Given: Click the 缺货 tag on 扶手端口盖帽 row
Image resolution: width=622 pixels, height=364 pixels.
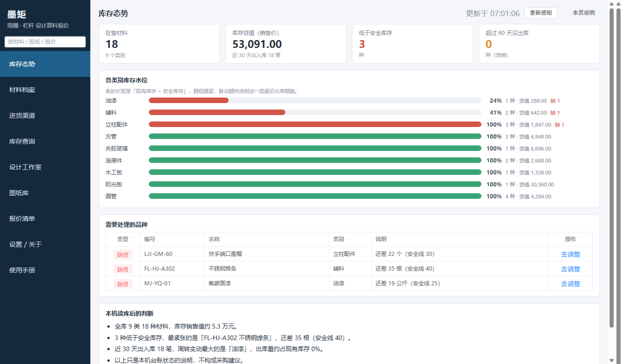Looking at the screenshot, I should (x=123, y=254).
